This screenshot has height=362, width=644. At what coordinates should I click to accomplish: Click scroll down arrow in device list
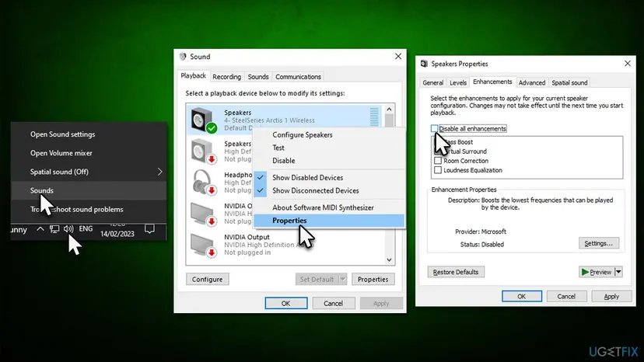[x=389, y=259]
